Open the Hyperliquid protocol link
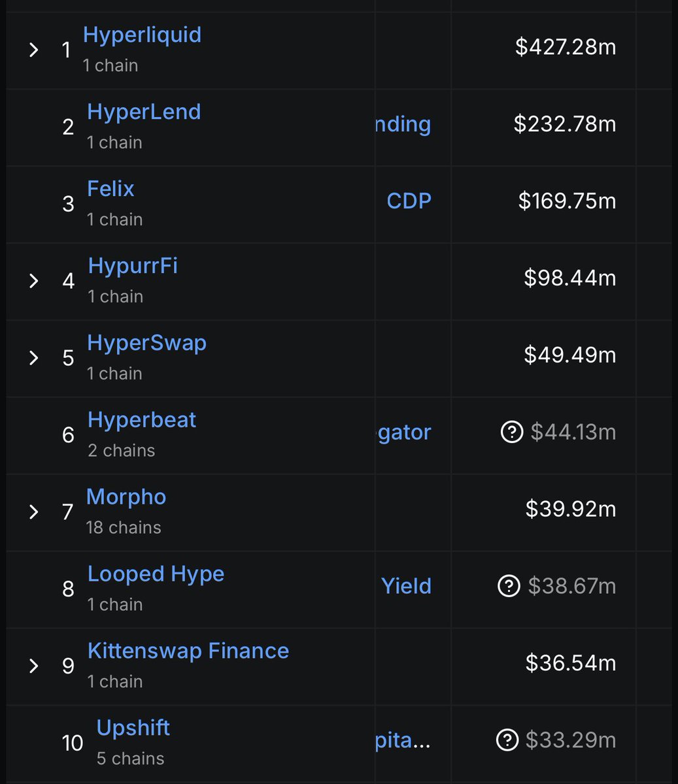This screenshot has height=784, width=678. click(142, 35)
